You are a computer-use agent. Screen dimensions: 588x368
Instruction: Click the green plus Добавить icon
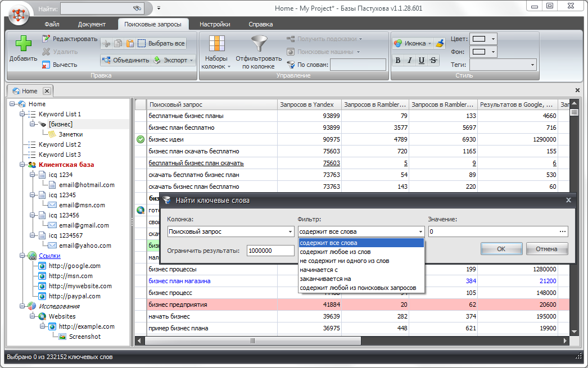[23, 44]
